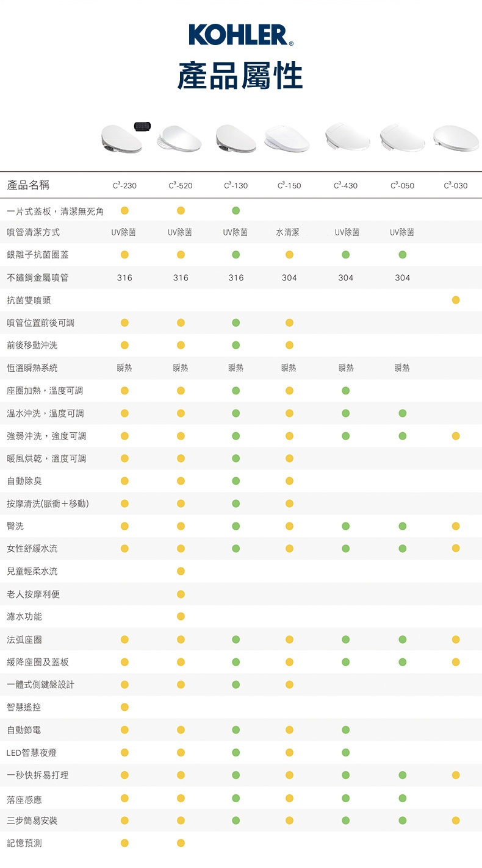Click the yellow dot in the 濾水功能 row
The height and width of the screenshot is (868, 482).
181,616
